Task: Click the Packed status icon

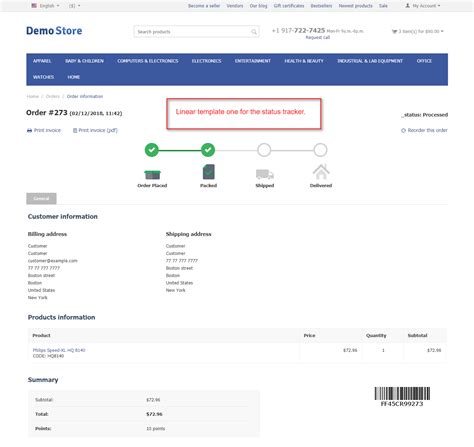Action: (x=209, y=172)
